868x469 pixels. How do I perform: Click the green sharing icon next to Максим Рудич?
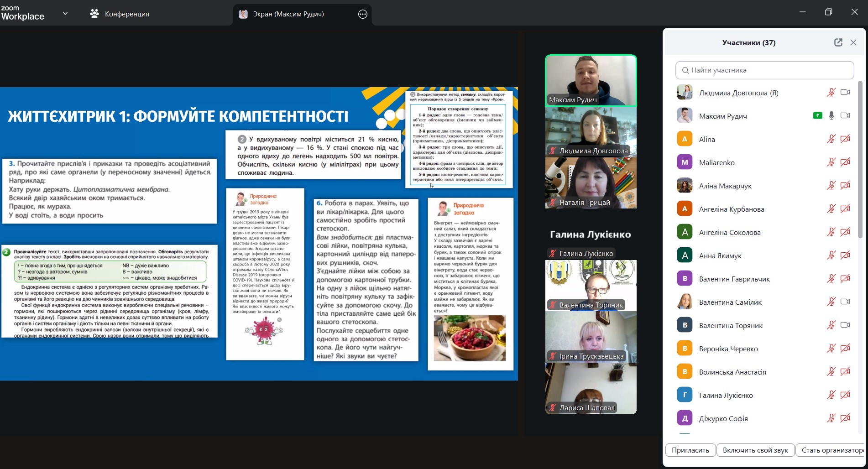coord(817,116)
